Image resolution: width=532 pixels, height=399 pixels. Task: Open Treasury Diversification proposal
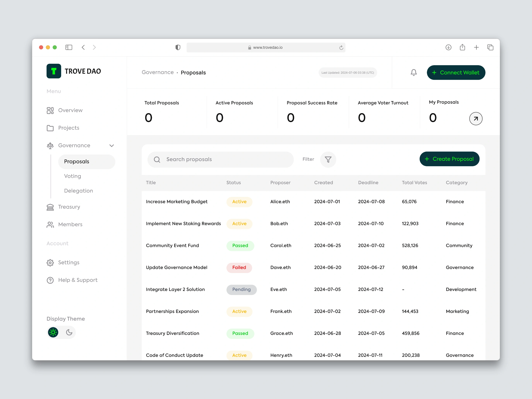[173, 333]
